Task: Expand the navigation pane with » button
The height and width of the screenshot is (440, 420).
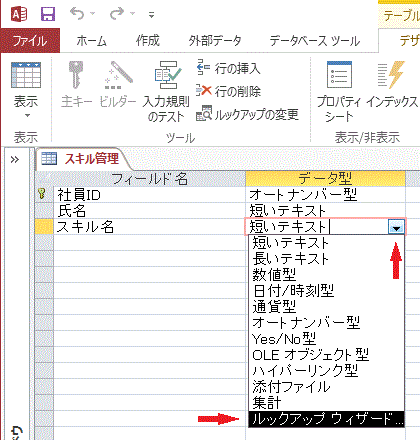Action: coord(15,160)
